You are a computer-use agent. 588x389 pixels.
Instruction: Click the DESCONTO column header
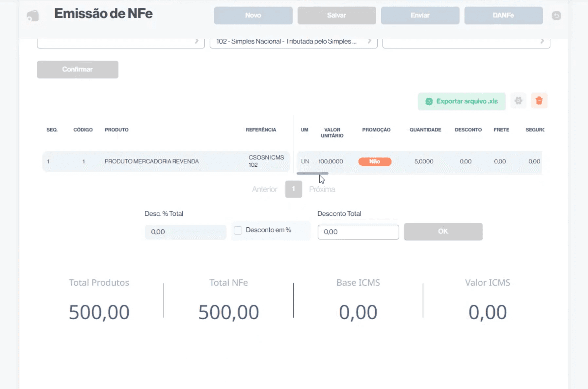point(468,130)
